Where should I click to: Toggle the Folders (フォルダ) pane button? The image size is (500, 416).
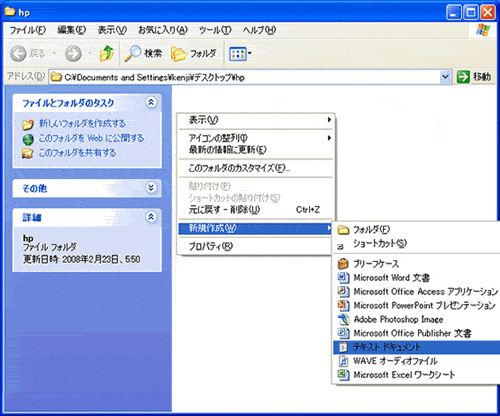pyautogui.click(x=194, y=53)
